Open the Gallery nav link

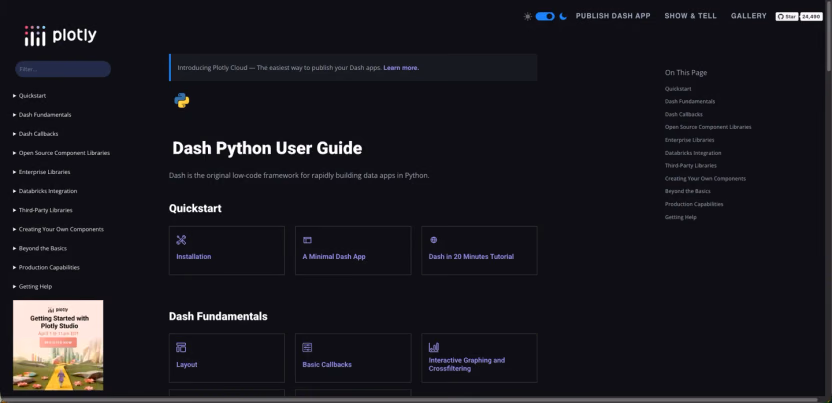point(749,16)
